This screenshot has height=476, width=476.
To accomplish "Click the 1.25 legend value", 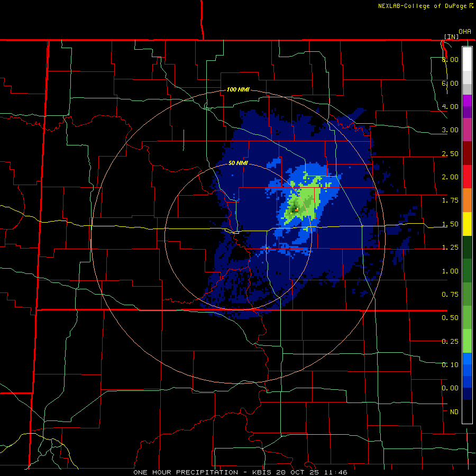I will 450,248.
